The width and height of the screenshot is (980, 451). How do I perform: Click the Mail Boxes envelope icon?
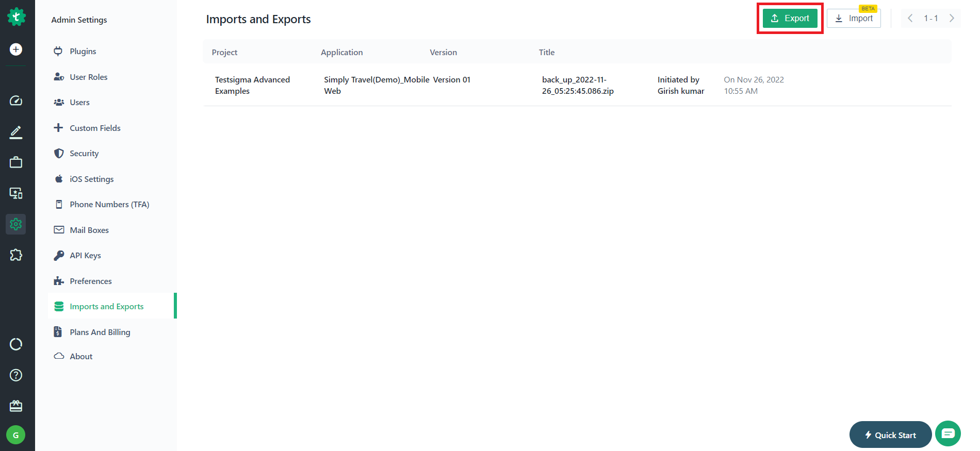59,230
